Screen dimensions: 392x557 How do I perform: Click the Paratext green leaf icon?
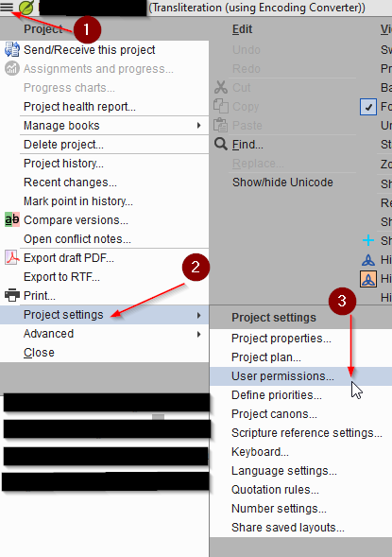[26, 8]
